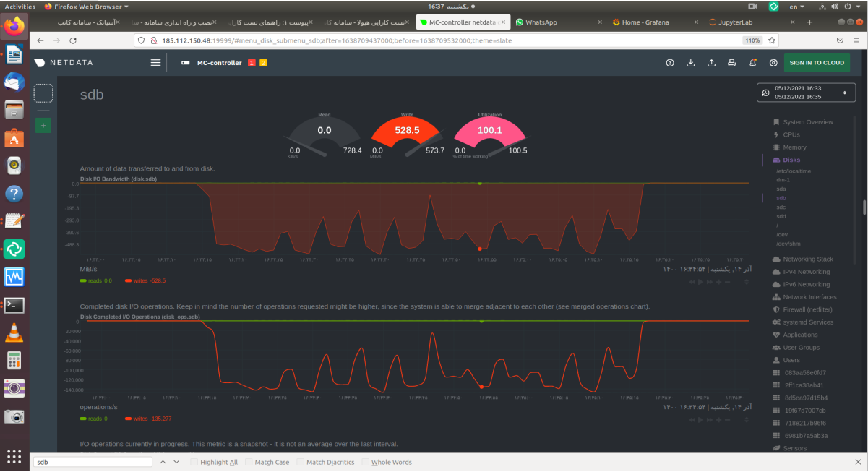Open Networking Stack in the sidebar
This screenshot has height=472, width=868.
[x=807, y=259]
